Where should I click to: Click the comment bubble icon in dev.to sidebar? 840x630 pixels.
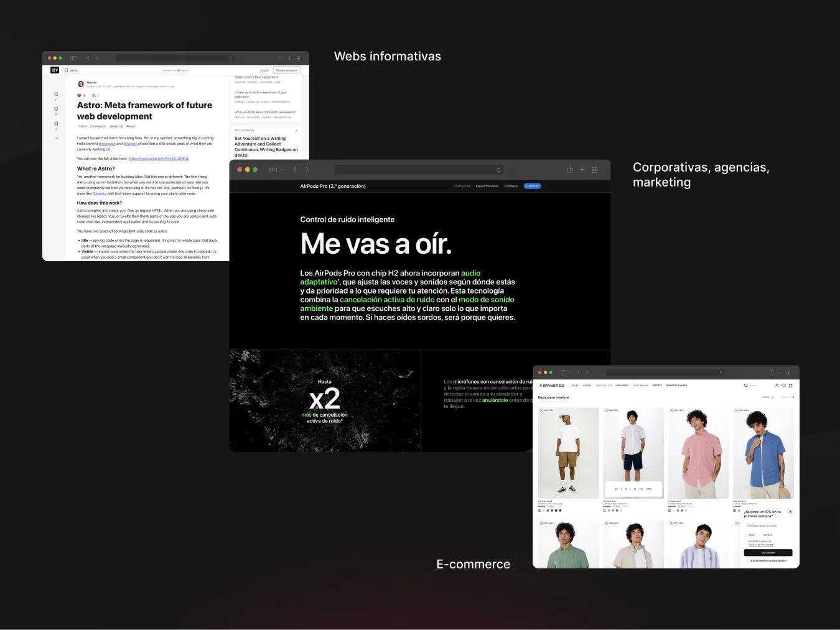pos(56,109)
